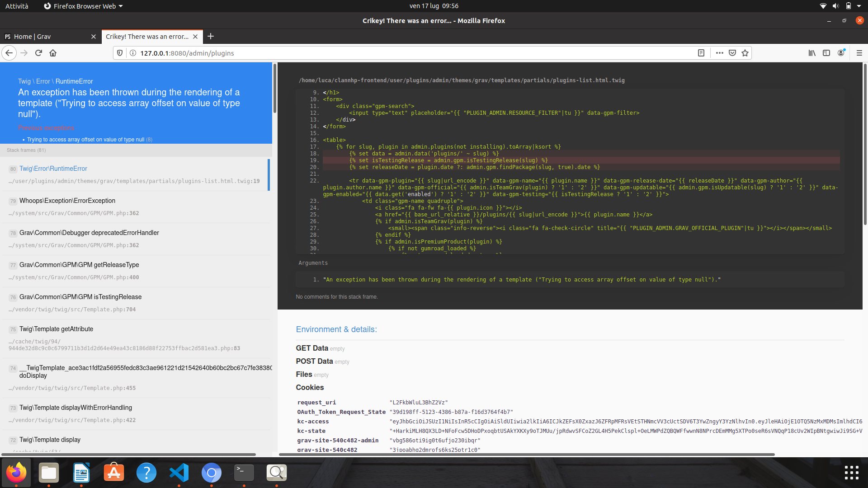
Task: Open tracking protection shield icon
Action: (x=120, y=53)
